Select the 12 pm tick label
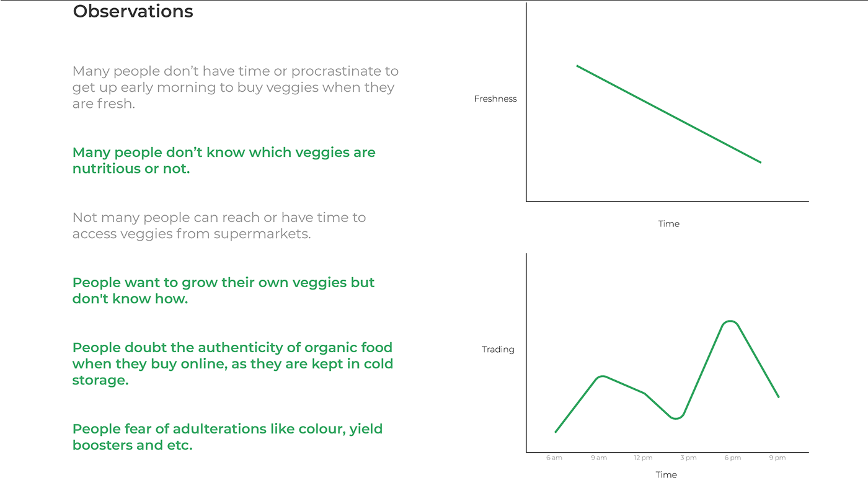 (x=643, y=458)
